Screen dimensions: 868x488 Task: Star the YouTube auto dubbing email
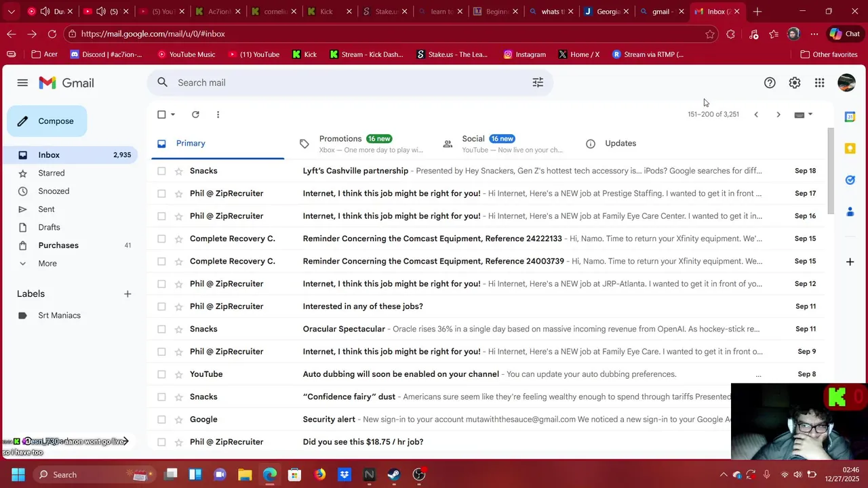[x=179, y=374]
